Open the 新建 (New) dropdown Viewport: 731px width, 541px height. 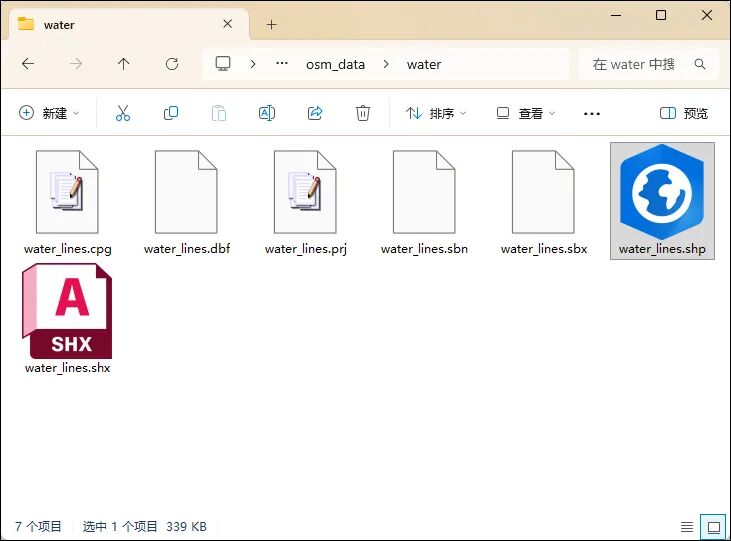49,113
